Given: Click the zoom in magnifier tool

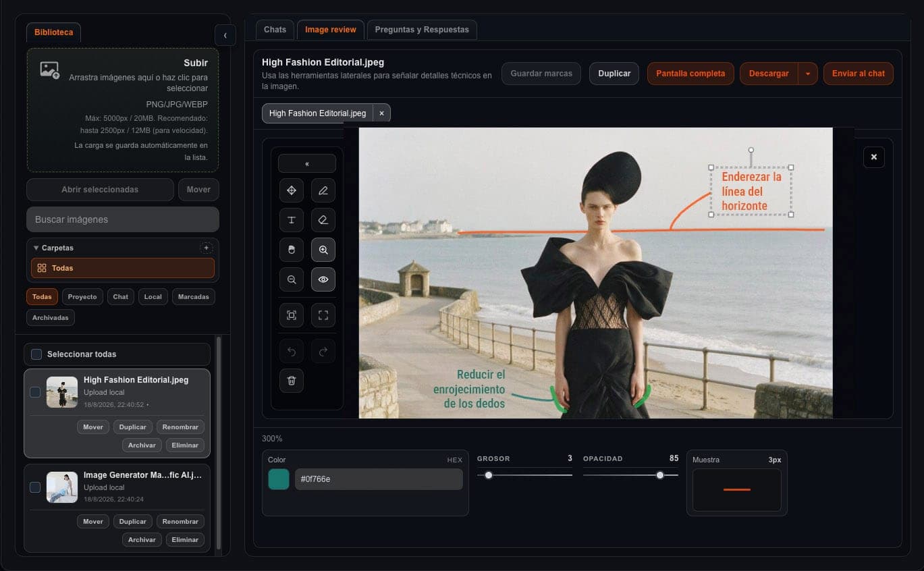Looking at the screenshot, I should pos(323,250).
